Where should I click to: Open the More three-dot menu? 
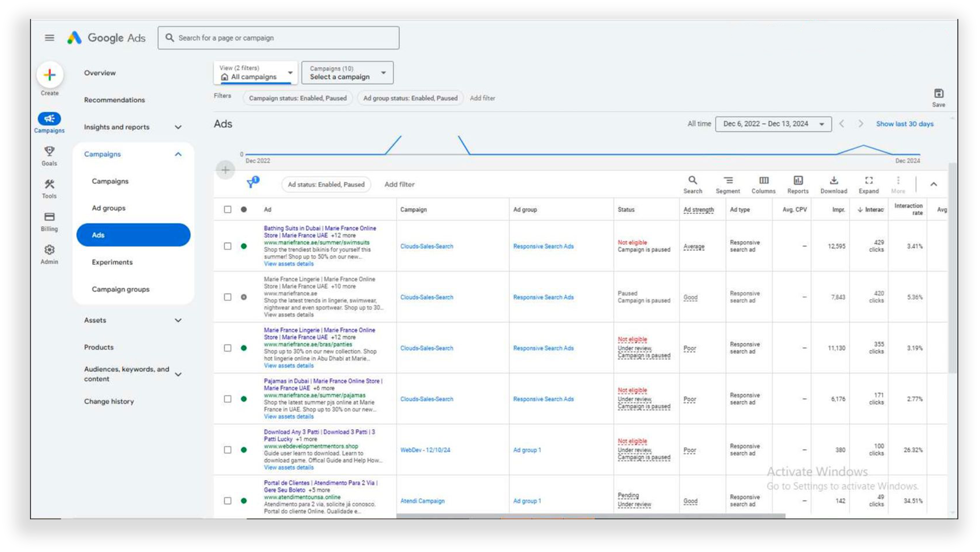pos(898,185)
